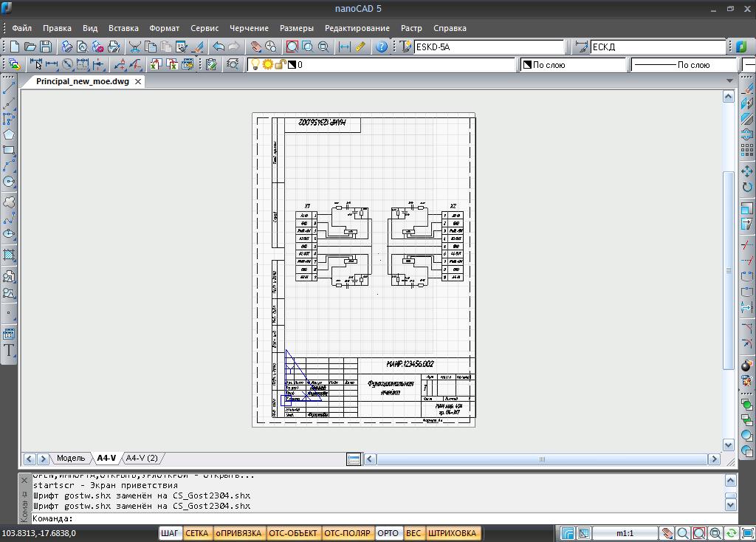
Task: Select the Polygon tool in left toolbar
Action: pyautogui.click(x=9, y=134)
